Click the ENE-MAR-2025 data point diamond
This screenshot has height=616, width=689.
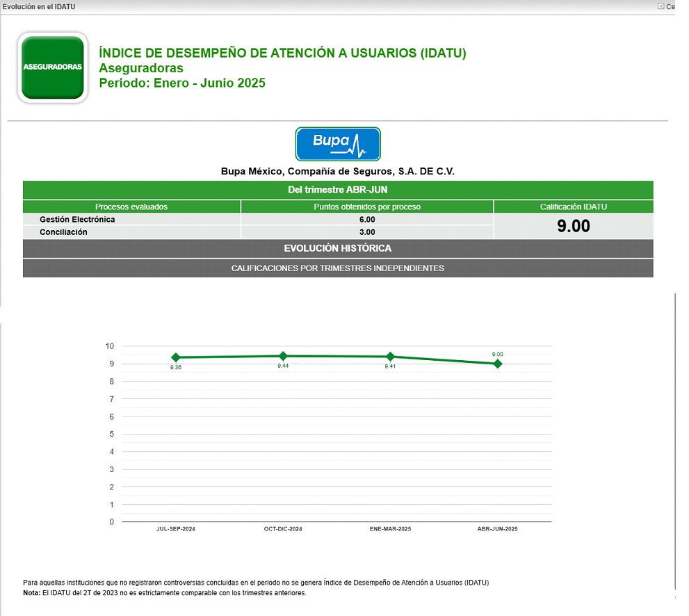coord(390,357)
